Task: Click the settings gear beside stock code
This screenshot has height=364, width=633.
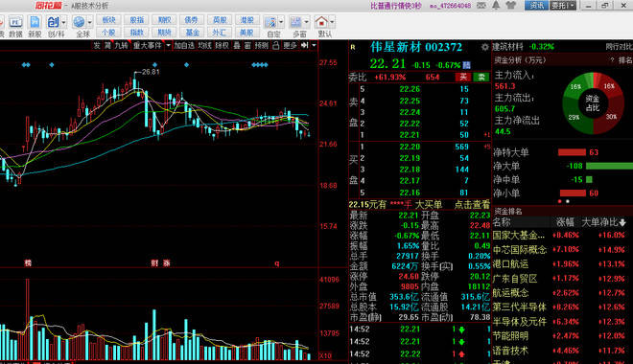Action: (484, 47)
